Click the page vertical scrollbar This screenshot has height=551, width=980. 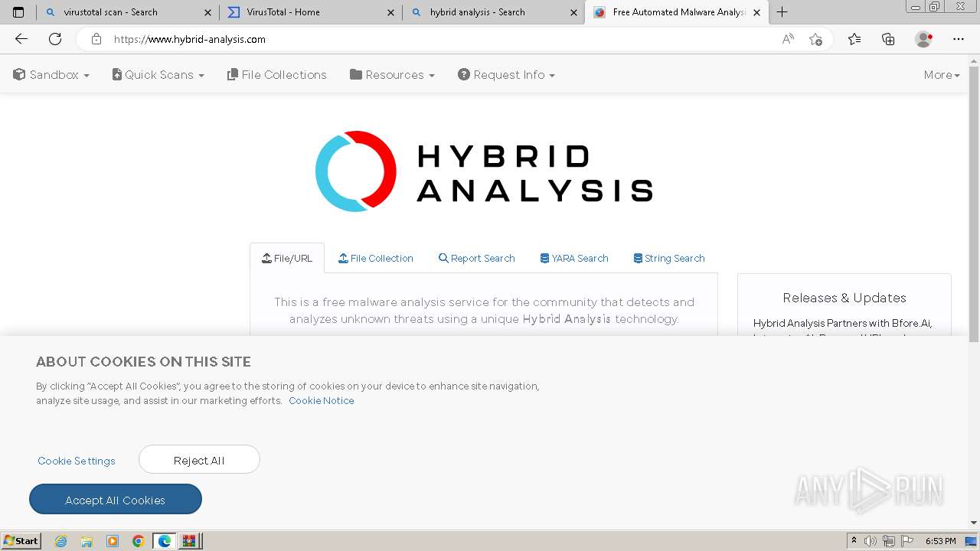point(974,205)
